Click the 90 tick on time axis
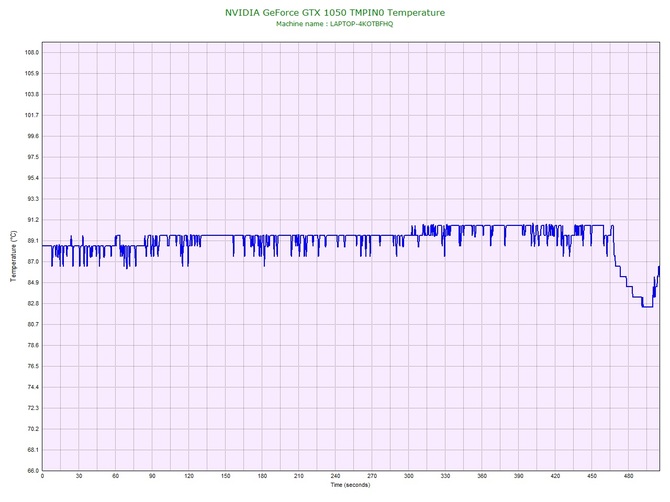The width and height of the screenshot is (670, 502). click(x=152, y=476)
